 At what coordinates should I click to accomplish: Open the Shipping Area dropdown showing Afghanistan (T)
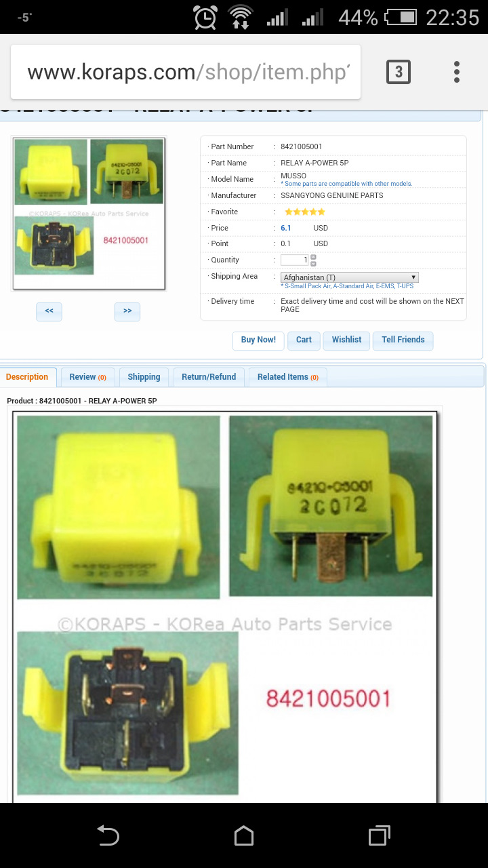coord(350,277)
